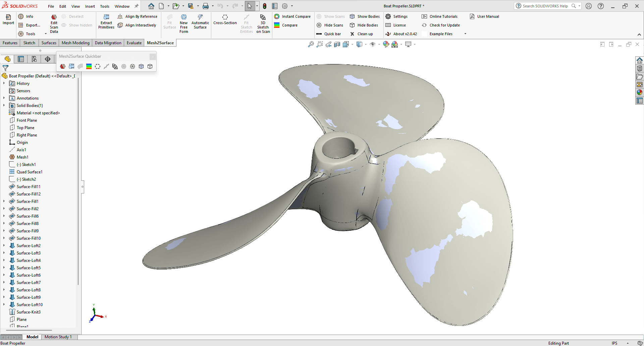Start the Automatic Surface tool
The image size is (644, 346).
coord(200,21)
